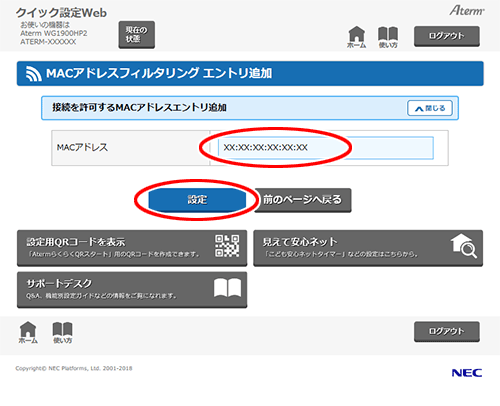Open 設定用QRコードを表示 panel
The width and height of the screenshot is (500, 406).
click(x=132, y=248)
